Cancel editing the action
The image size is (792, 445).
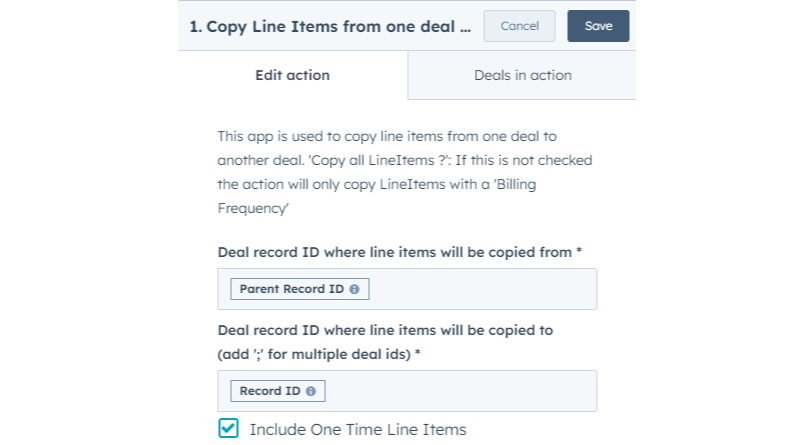(x=519, y=26)
